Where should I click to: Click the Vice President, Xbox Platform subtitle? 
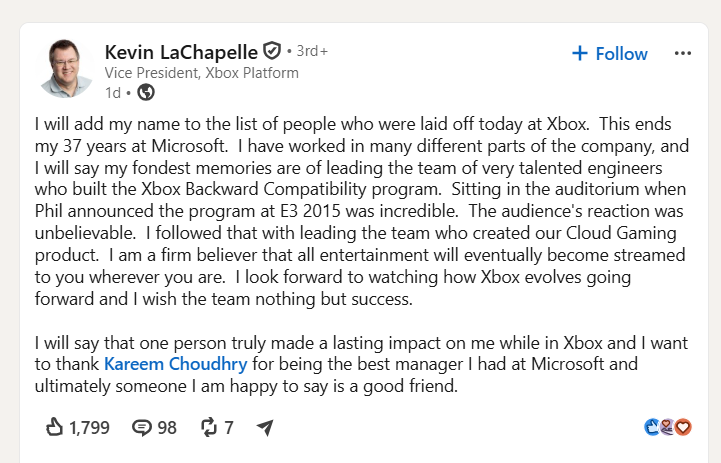pos(201,73)
